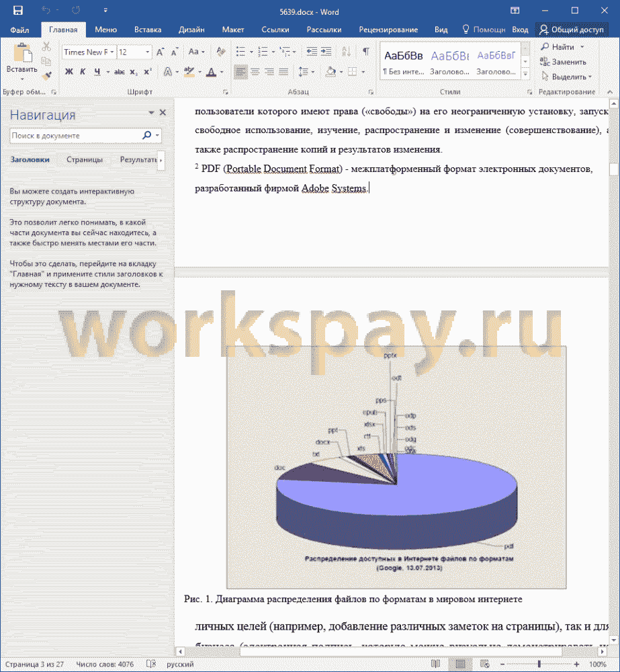Cut selection with the scissors icon
This screenshot has width=620, height=672.
coord(46,46)
